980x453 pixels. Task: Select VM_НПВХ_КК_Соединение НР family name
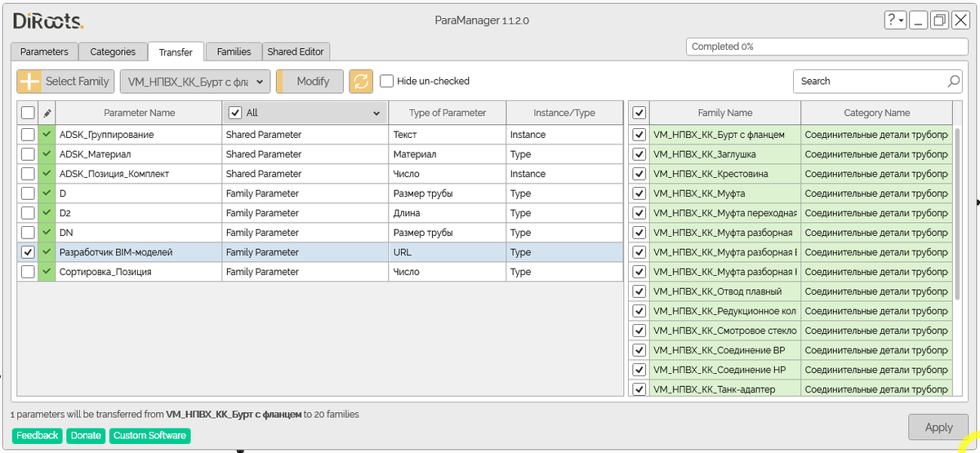(x=725, y=370)
